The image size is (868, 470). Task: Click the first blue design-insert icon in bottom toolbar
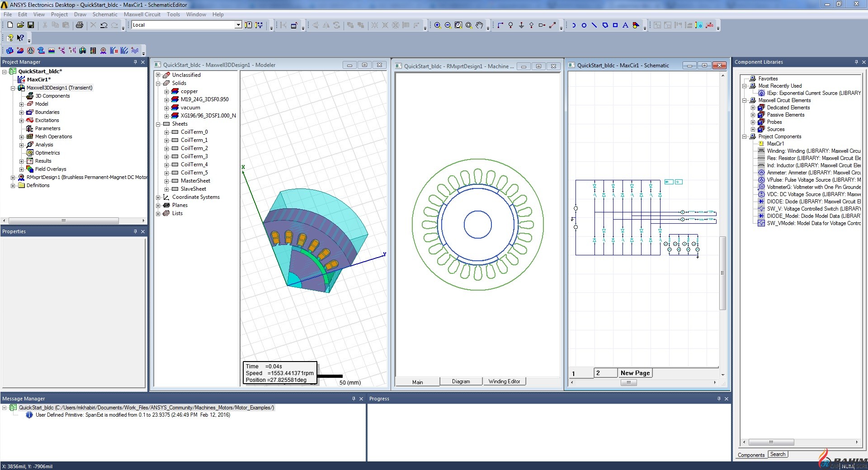coord(9,50)
